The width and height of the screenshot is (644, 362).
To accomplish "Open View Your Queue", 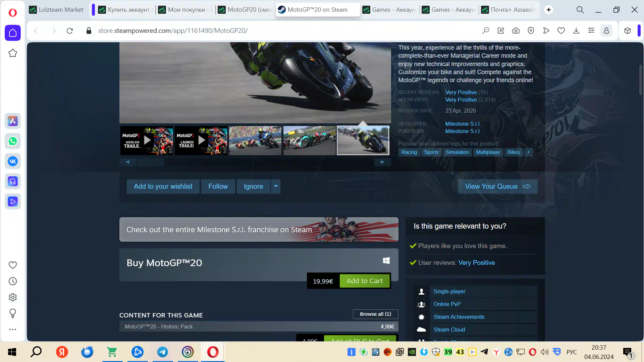I will tap(498, 186).
